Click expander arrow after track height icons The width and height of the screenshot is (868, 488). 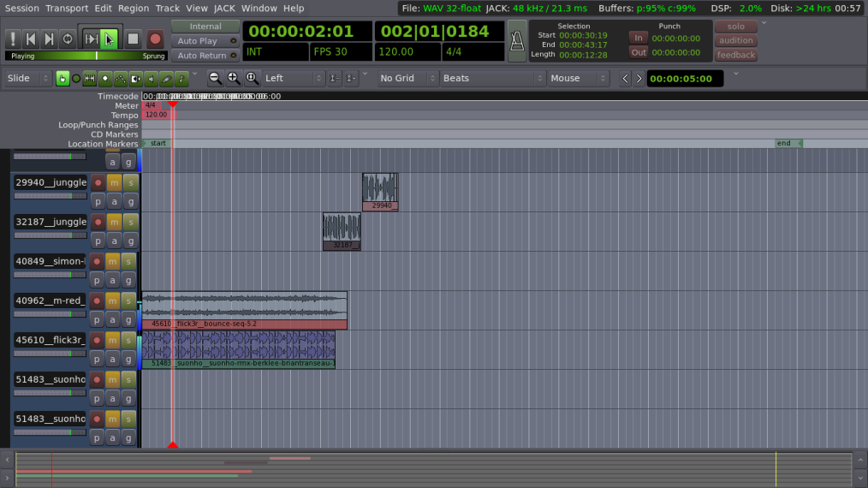point(365,74)
